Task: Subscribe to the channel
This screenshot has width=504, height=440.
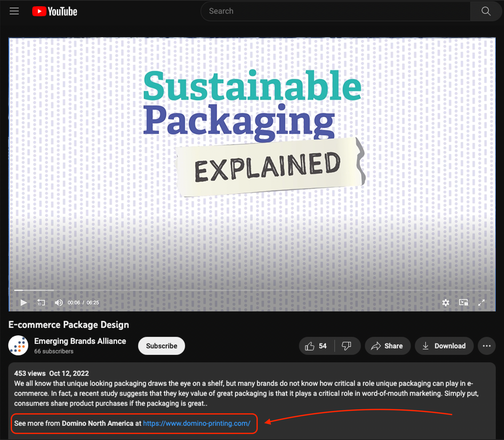Action: point(162,346)
